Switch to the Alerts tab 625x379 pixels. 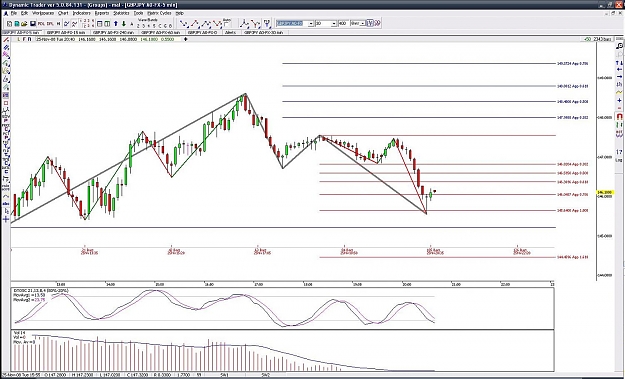point(230,32)
